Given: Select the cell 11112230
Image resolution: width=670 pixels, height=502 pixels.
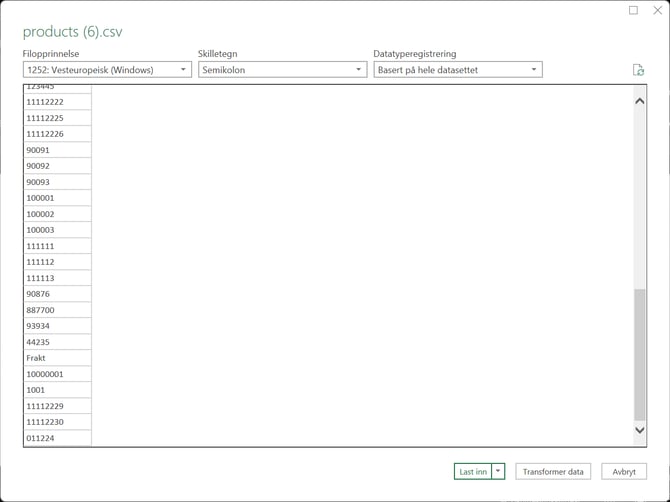Looking at the screenshot, I should pos(58,422).
